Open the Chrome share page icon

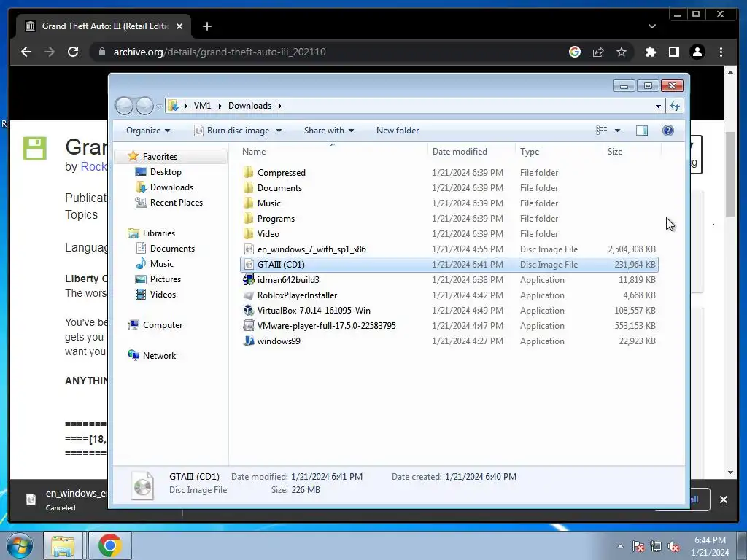pos(598,52)
